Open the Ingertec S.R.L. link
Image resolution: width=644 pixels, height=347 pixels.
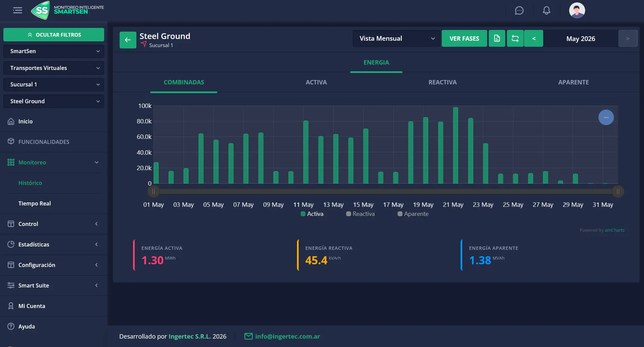pyautogui.click(x=190, y=336)
